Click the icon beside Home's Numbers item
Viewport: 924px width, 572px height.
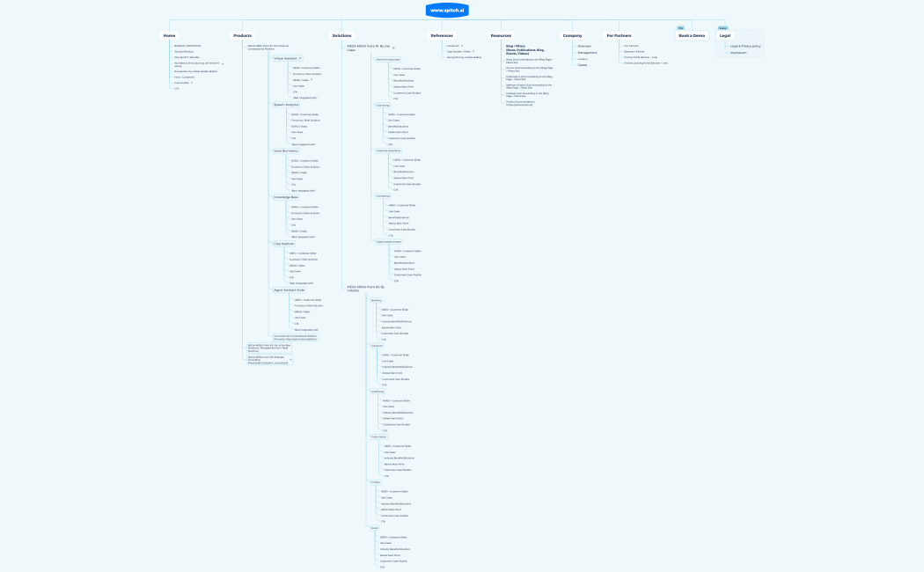coord(223,64)
